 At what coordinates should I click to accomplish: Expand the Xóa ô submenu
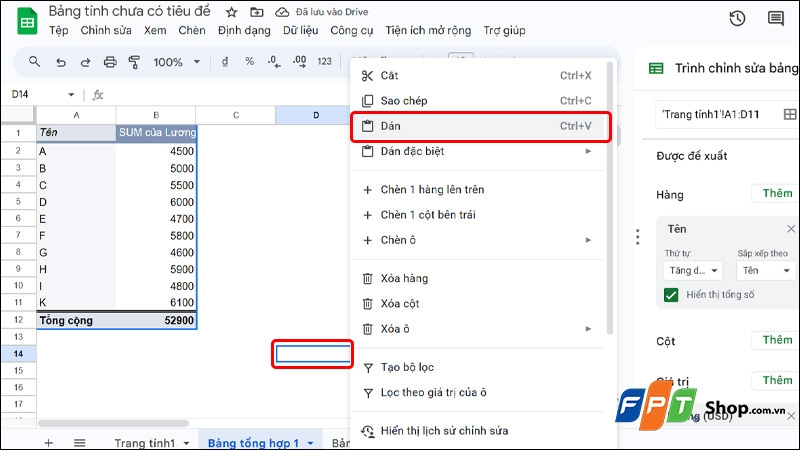click(x=478, y=329)
